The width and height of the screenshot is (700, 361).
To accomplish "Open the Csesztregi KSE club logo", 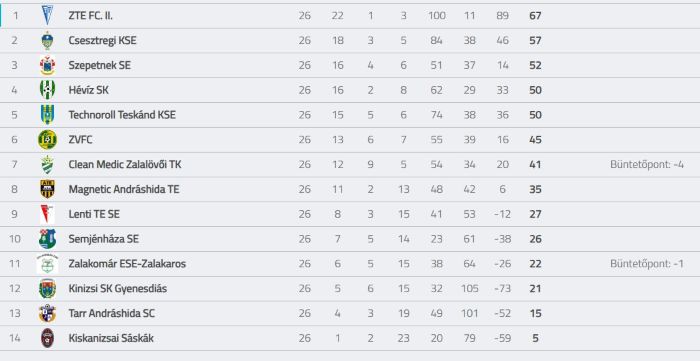I will click(47, 41).
